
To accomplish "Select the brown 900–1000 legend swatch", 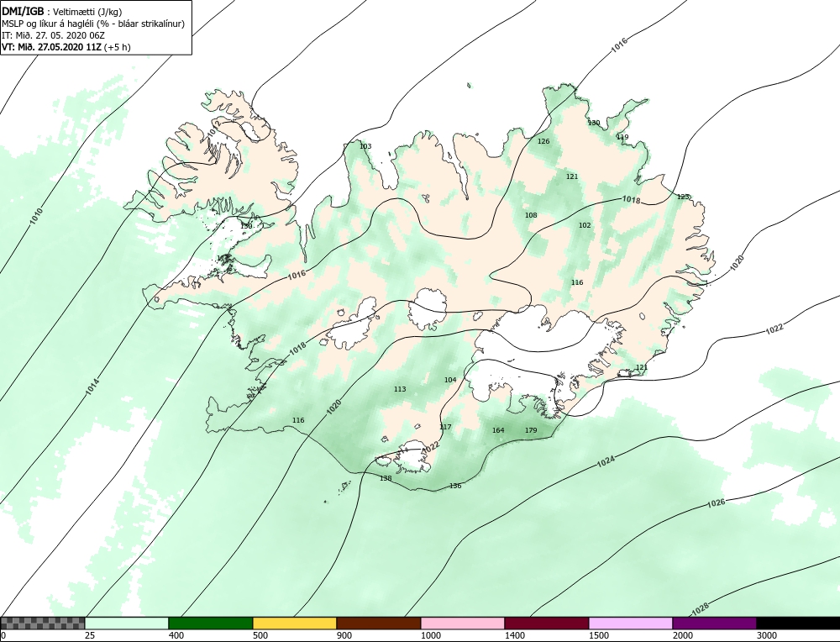I will coord(379,623).
